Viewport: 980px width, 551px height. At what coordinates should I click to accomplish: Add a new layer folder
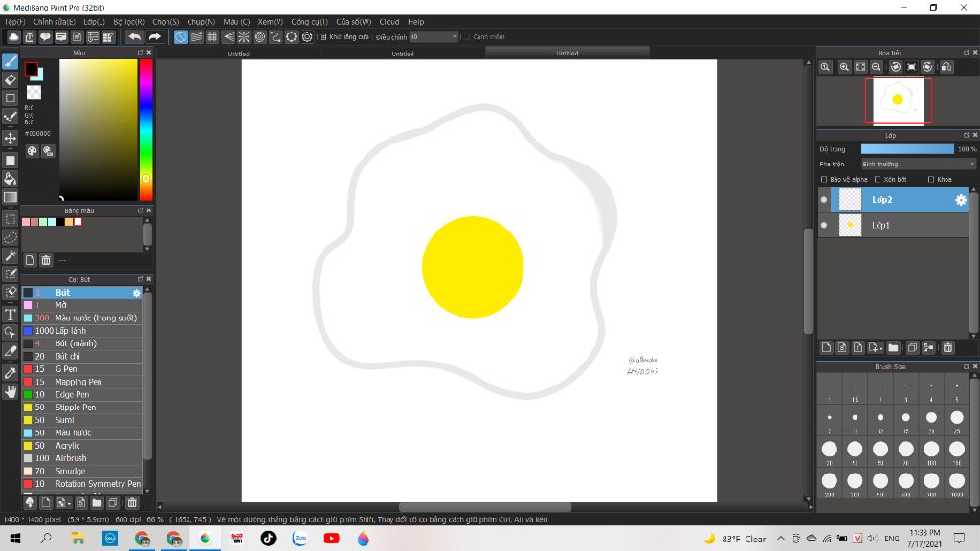pos(893,347)
